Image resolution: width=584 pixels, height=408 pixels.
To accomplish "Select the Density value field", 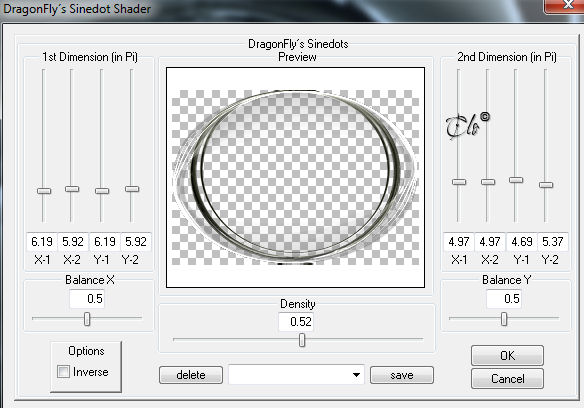I will coord(296,321).
